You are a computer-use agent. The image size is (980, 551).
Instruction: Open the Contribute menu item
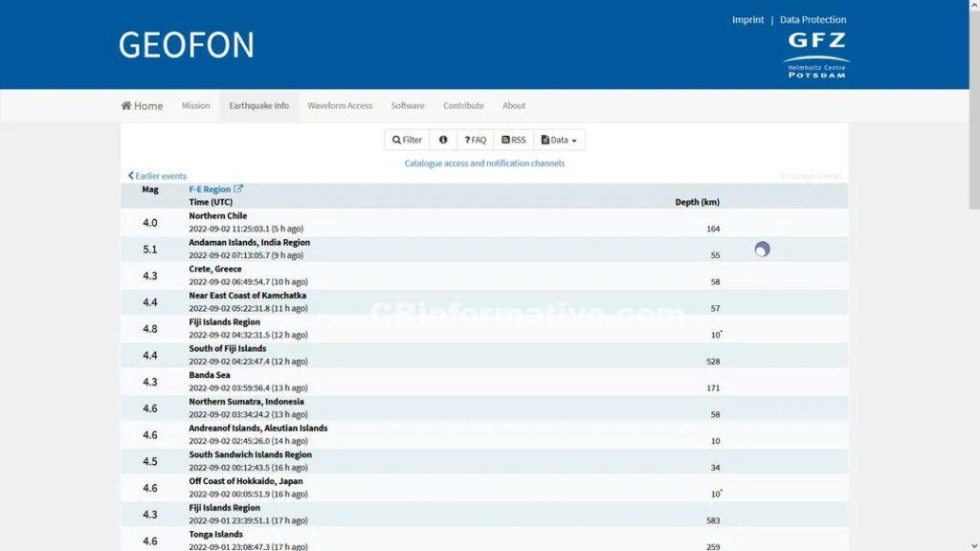click(463, 106)
